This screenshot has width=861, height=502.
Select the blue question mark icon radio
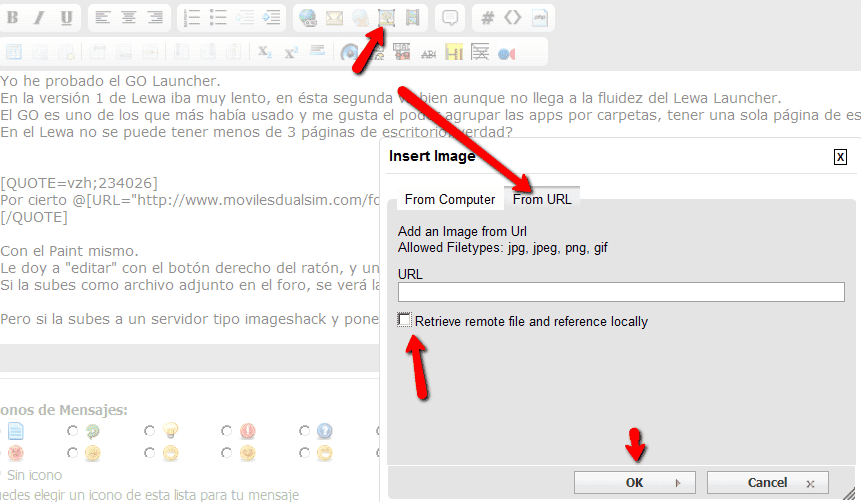click(304, 431)
